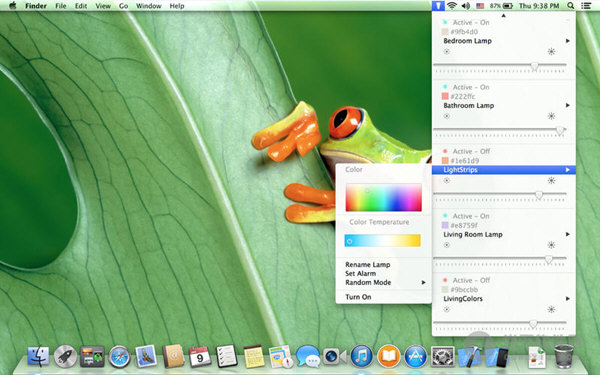Expand LivingColors submenu arrow
Image resolution: width=600 pixels, height=375 pixels.
(x=568, y=298)
